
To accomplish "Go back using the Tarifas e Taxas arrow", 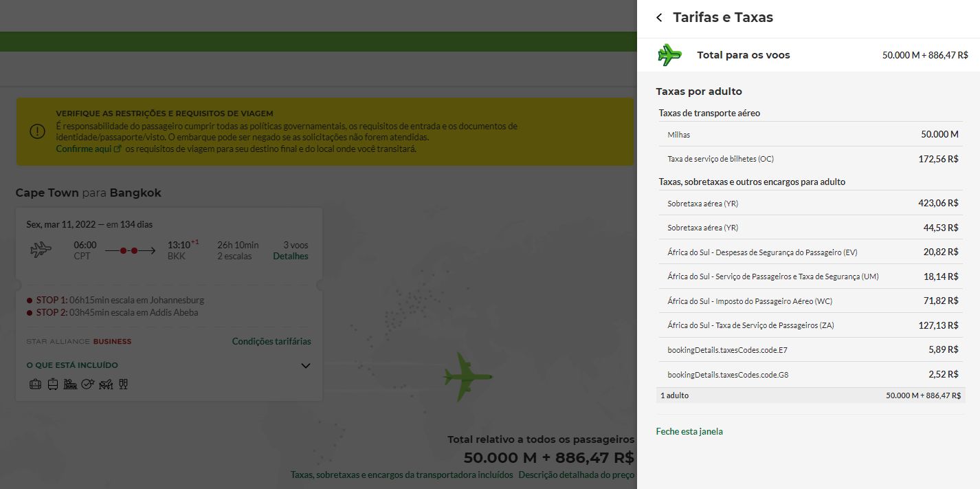I will [659, 18].
